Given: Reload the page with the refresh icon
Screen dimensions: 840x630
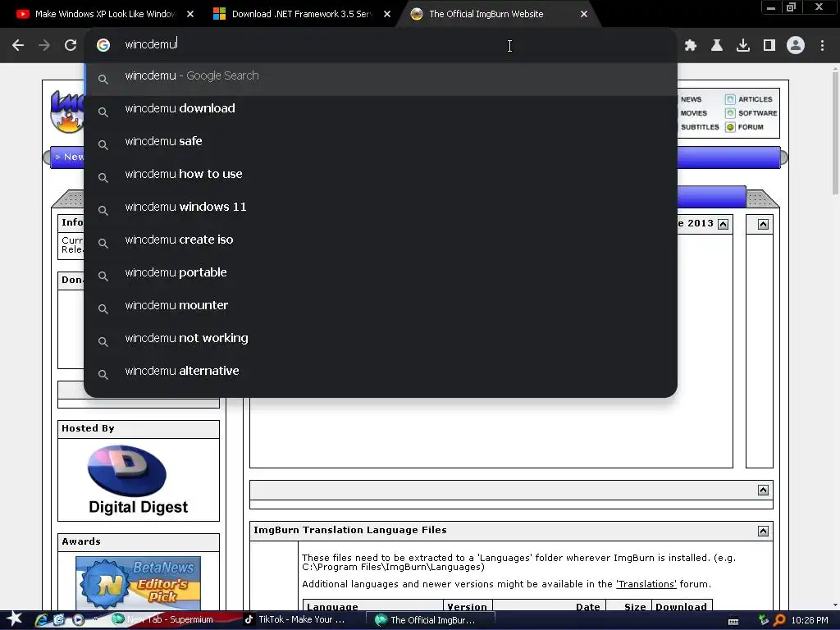Looking at the screenshot, I should [71, 46].
